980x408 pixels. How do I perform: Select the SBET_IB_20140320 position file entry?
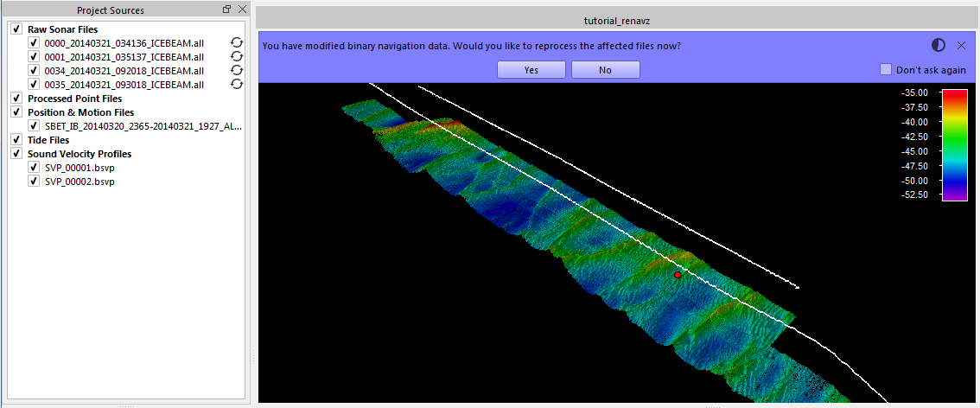click(143, 126)
